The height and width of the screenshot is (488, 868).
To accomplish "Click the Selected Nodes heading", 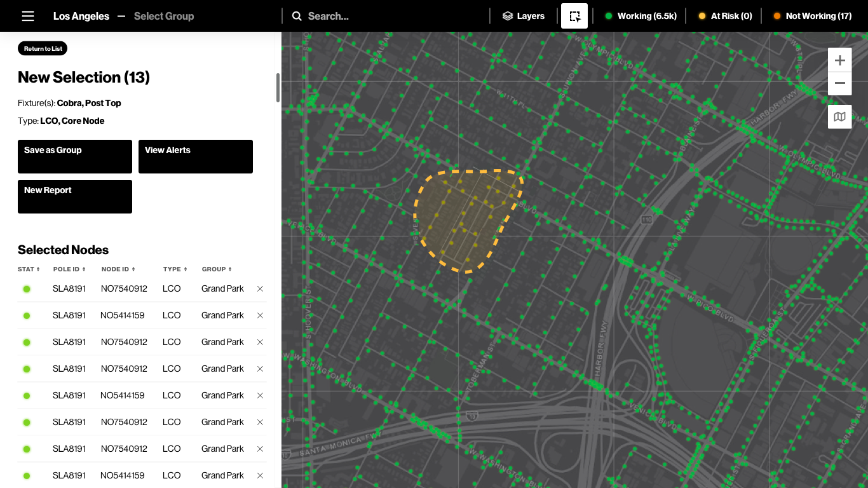I will click(x=64, y=250).
